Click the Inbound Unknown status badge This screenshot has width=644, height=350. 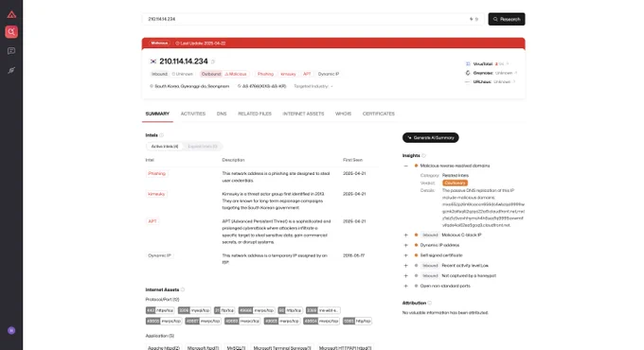point(172,75)
